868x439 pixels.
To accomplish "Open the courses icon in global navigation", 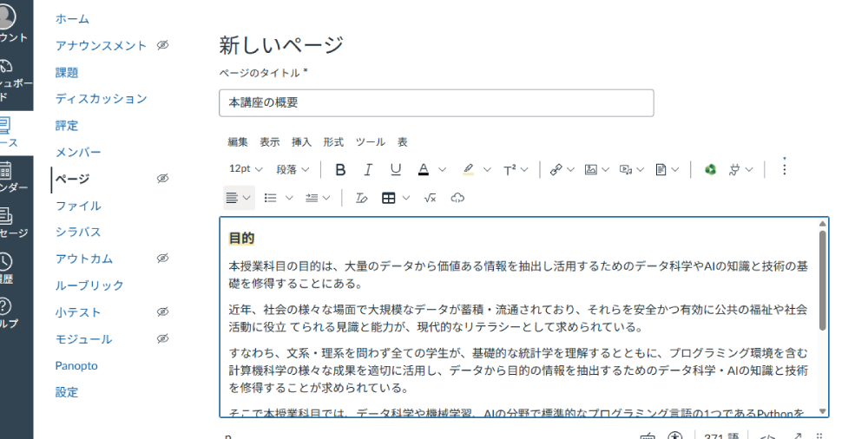I will tap(5, 125).
